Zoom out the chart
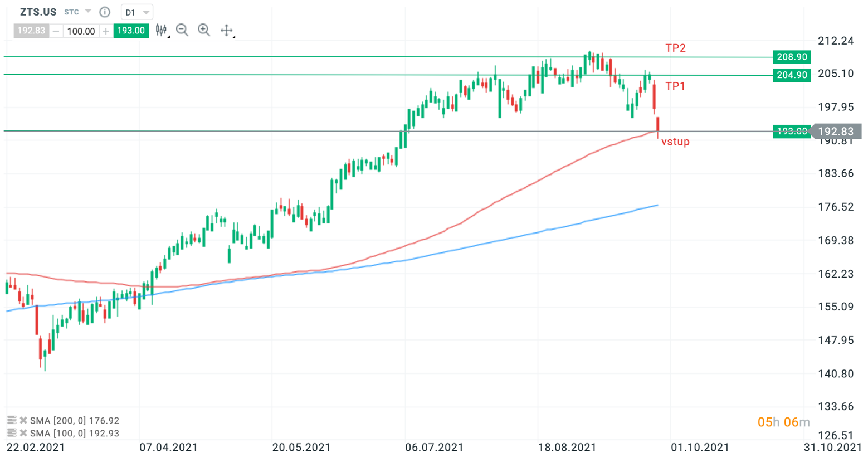 tap(182, 31)
